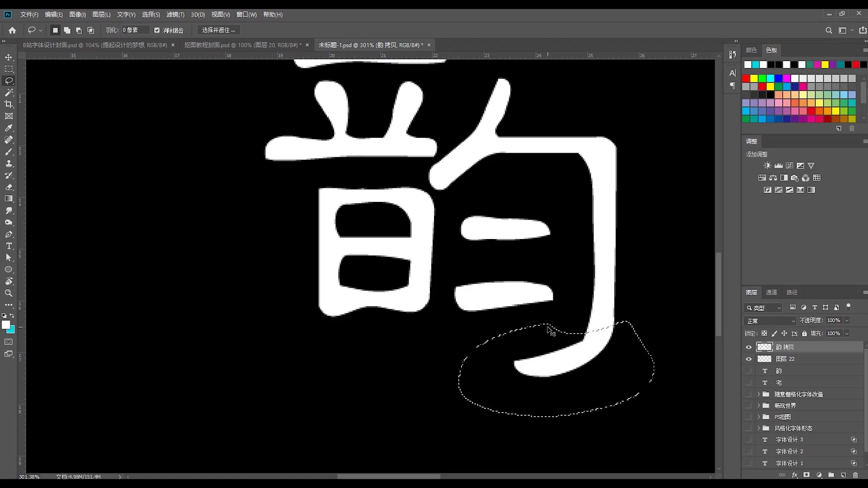Open the 文件(F) menu
868x488 pixels.
click(x=29, y=14)
